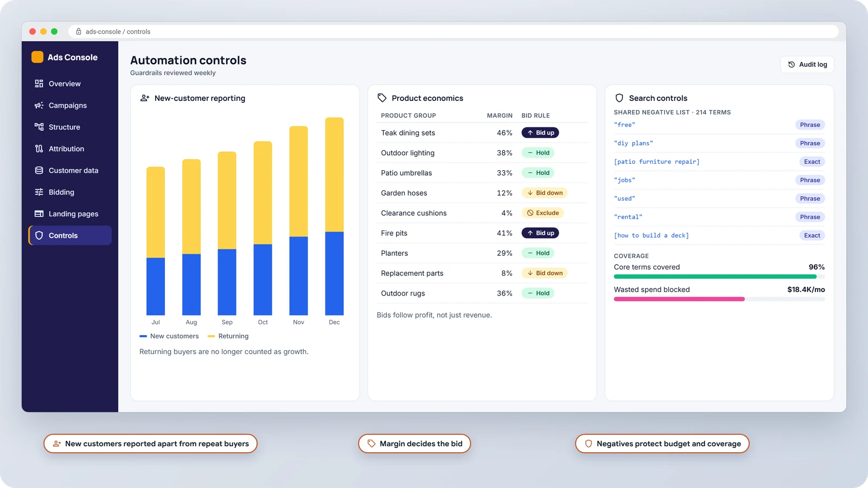Click the "diy plans" negative term

[x=634, y=143]
